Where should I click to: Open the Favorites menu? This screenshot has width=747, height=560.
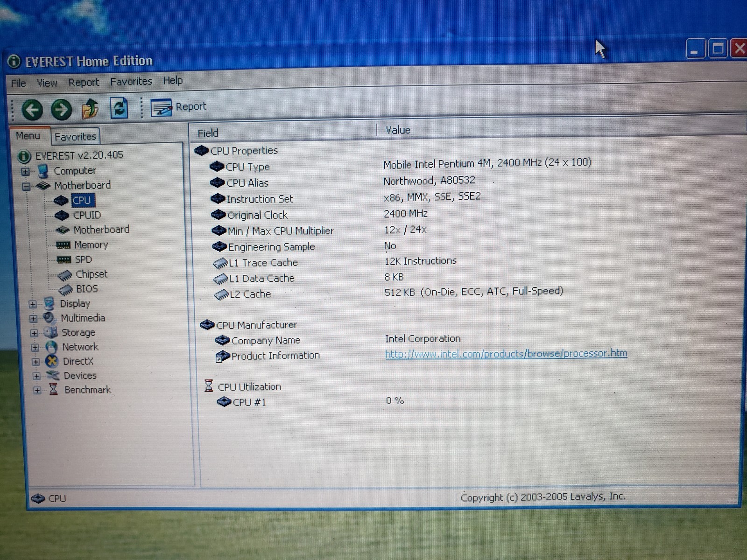click(131, 82)
